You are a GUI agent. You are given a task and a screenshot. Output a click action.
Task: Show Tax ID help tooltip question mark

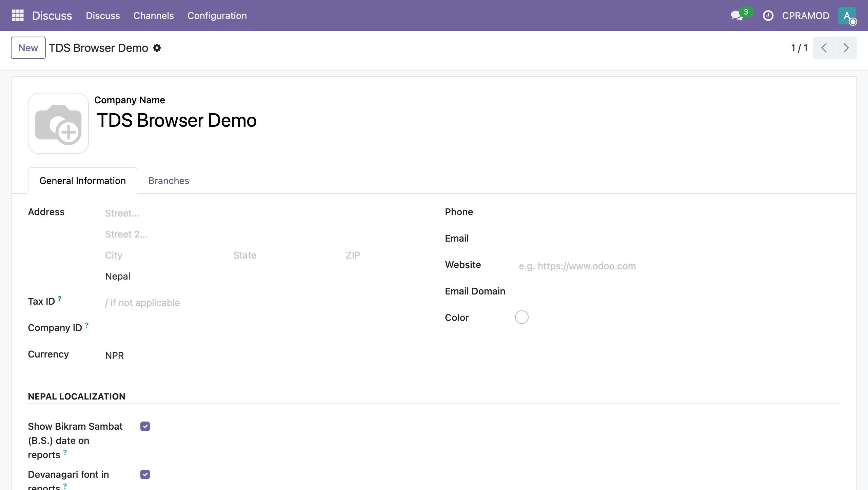(60, 299)
